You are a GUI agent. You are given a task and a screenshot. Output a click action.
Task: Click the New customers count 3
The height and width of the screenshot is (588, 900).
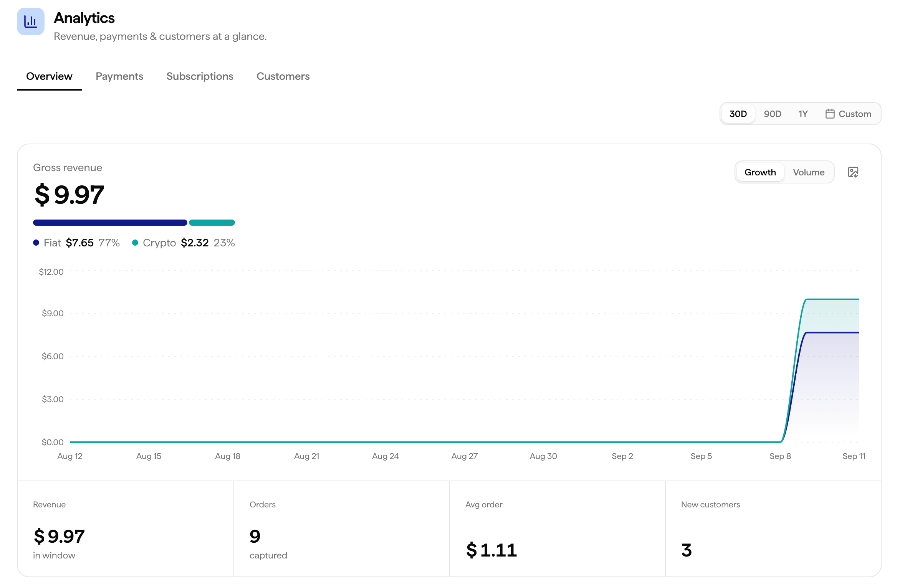tap(687, 550)
